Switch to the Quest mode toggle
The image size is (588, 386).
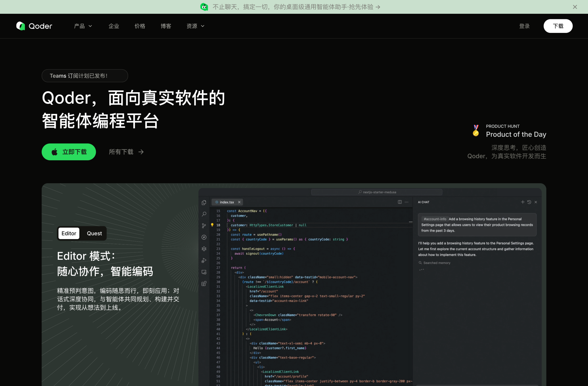tap(94, 233)
